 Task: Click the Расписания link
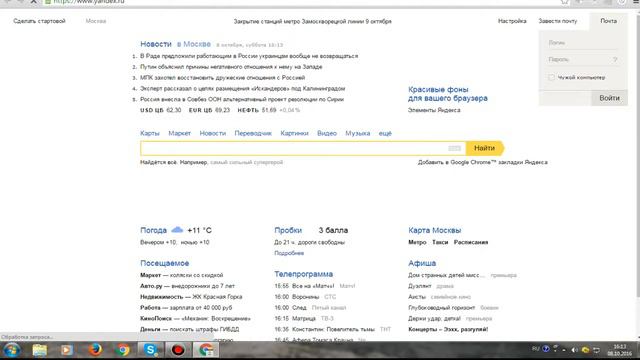click(471, 242)
